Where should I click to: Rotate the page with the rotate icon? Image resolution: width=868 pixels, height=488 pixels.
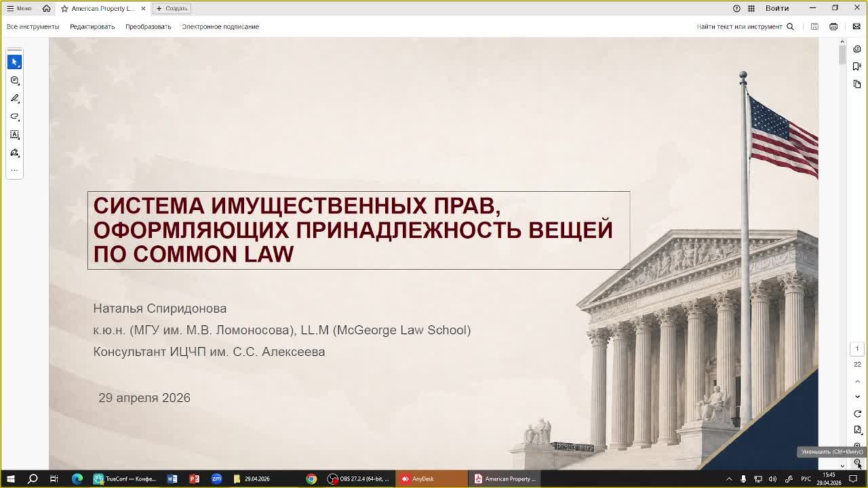857,413
